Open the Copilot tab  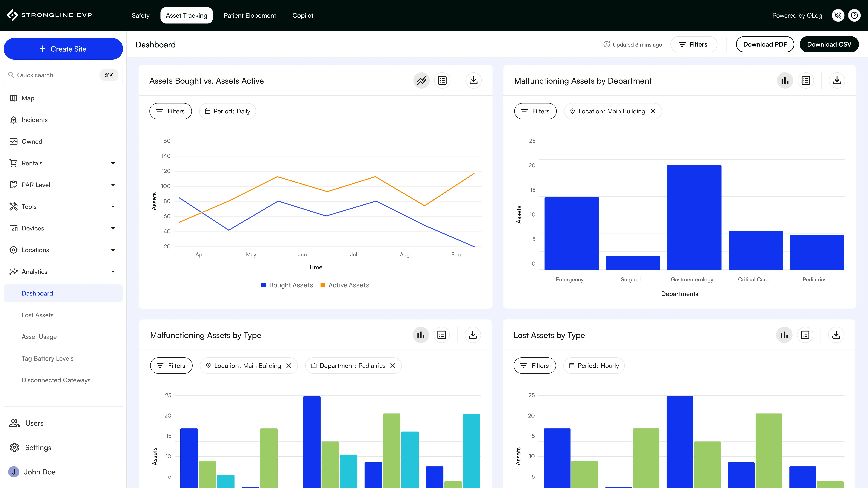click(x=303, y=16)
